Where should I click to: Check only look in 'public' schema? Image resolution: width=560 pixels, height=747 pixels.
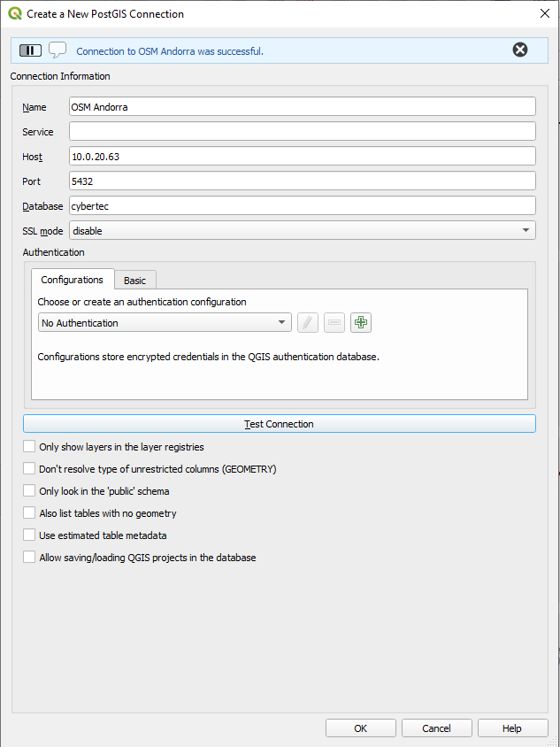click(x=30, y=491)
